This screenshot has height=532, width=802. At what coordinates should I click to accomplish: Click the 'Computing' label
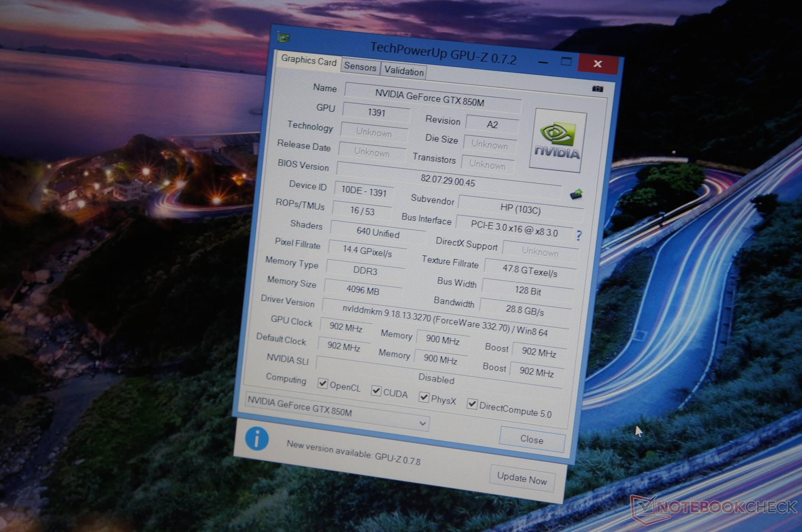[286, 379]
